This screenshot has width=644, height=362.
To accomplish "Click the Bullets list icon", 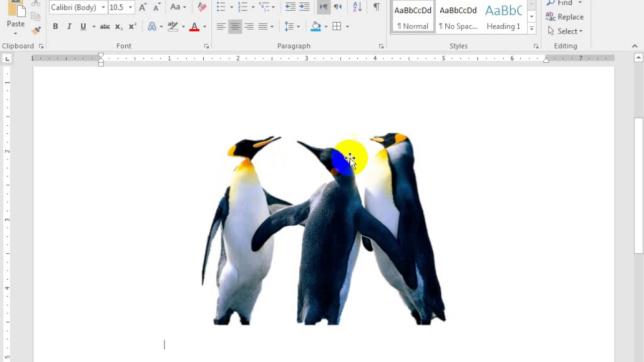I will pos(221,7).
